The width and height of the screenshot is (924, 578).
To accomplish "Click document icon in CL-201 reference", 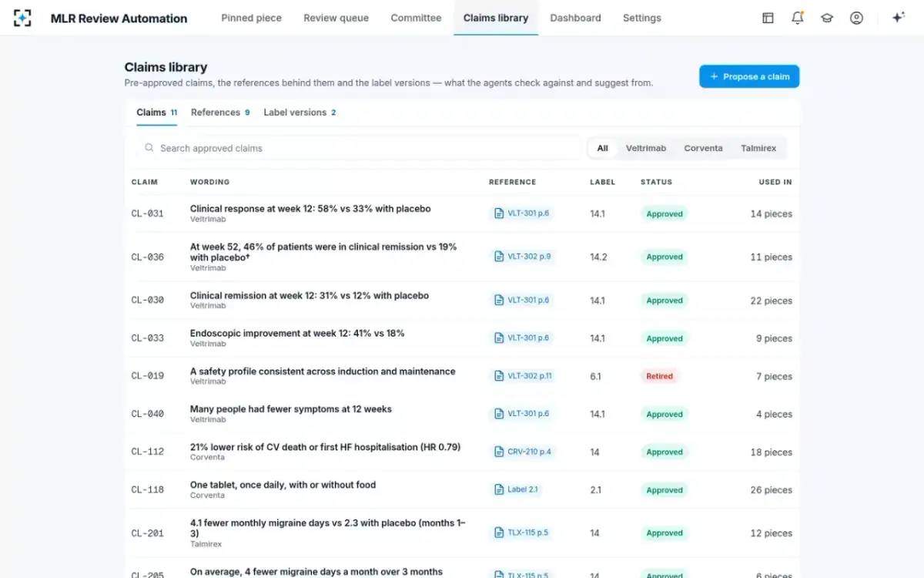I will tap(499, 533).
